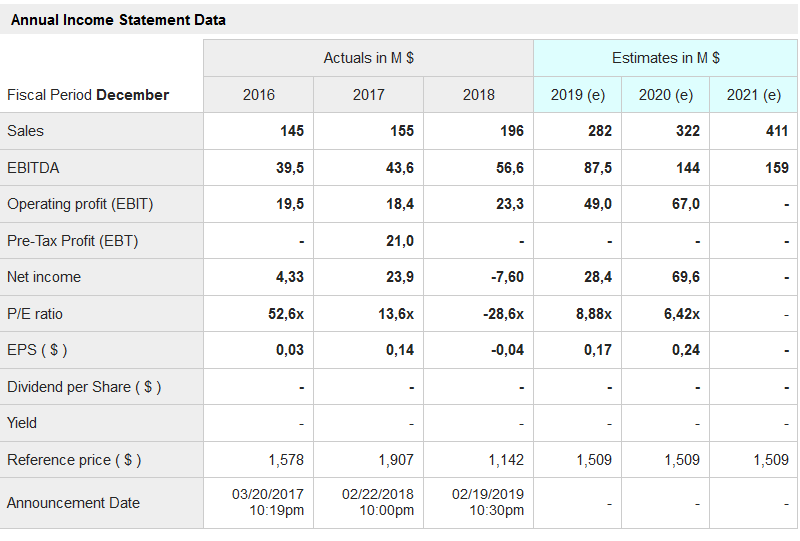Select the Actuals in M $ header

pyautogui.click(x=368, y=58)
